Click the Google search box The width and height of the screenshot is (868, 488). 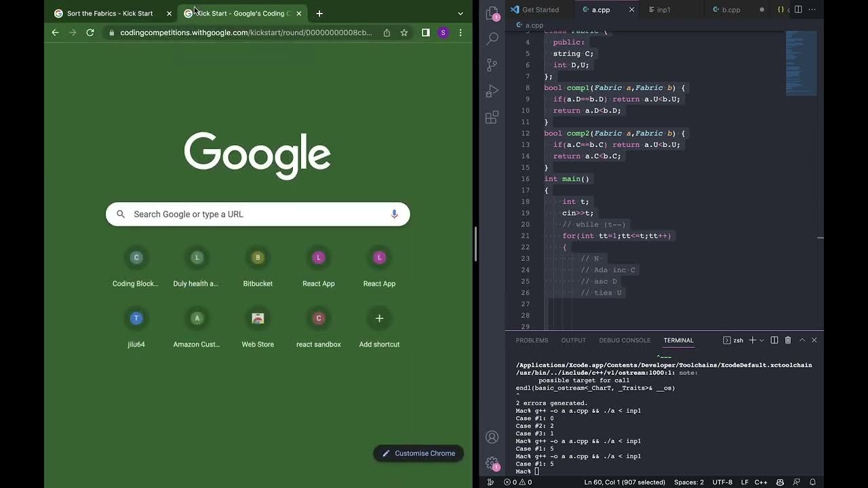click(258, 214)
